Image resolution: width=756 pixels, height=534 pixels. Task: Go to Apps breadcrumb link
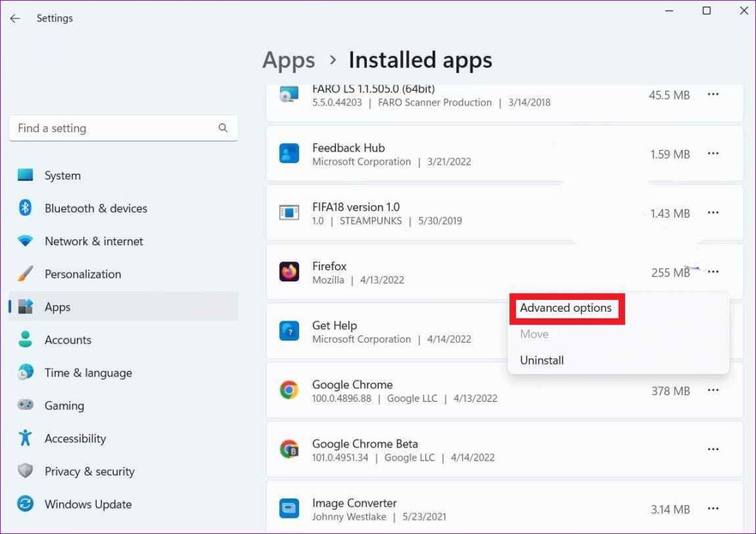point(289,61)
